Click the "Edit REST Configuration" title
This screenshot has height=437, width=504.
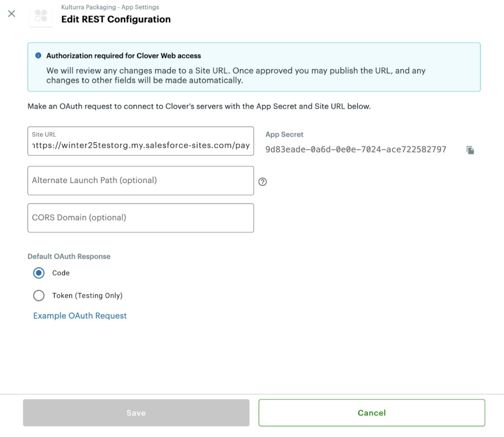pyautogui.click(x=116, y=19)
